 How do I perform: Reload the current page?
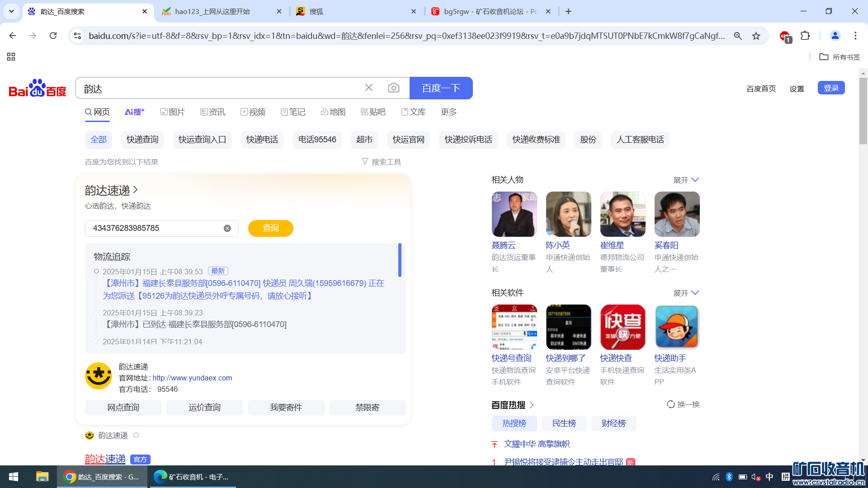click(x=53, y=36)
